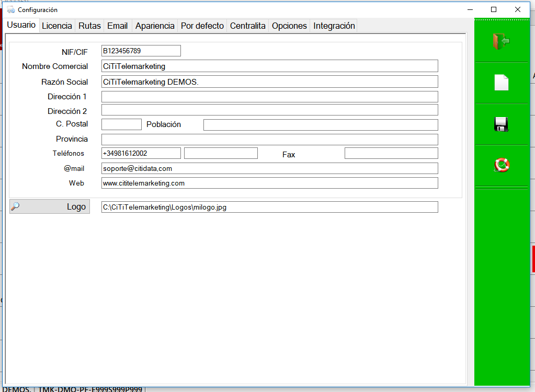Close the Configuración window
The height and width of the screenshot is (392, 535).
(518, 9)
